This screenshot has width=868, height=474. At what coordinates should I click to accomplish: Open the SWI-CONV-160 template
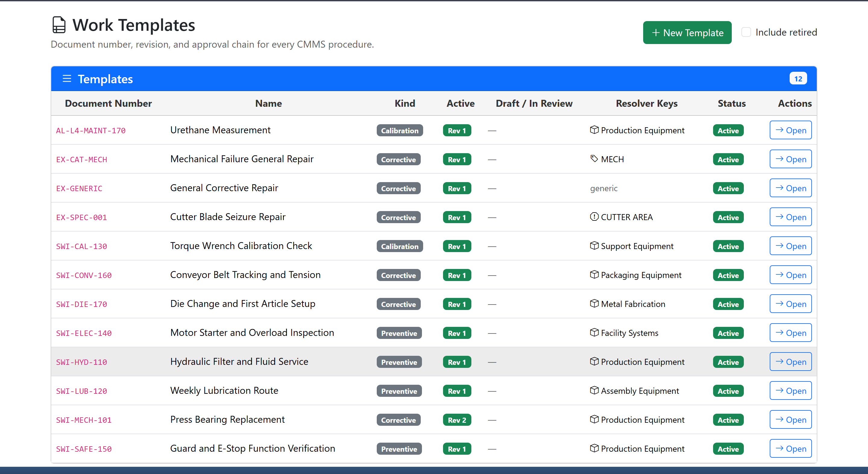point(791,275)
